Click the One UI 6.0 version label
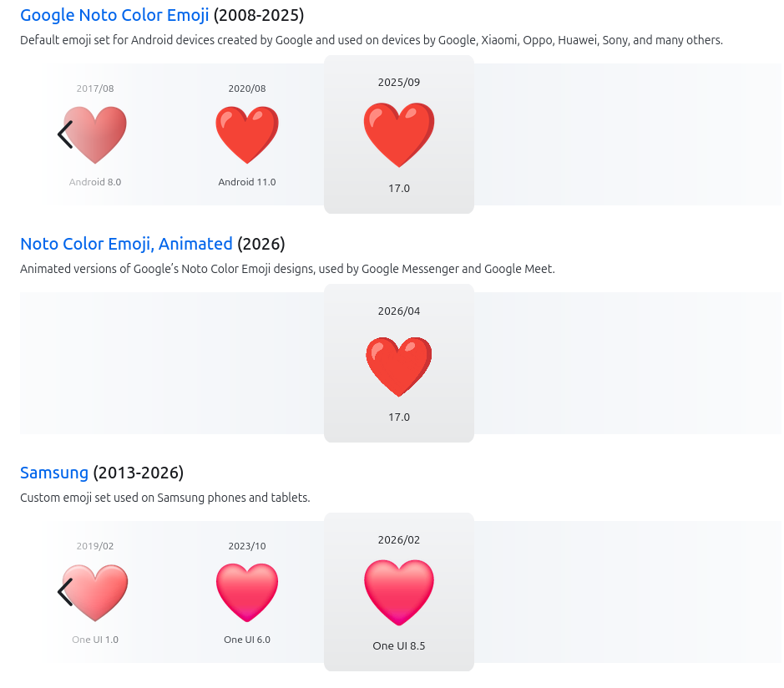Screen dimensions: 784x688 247,640
